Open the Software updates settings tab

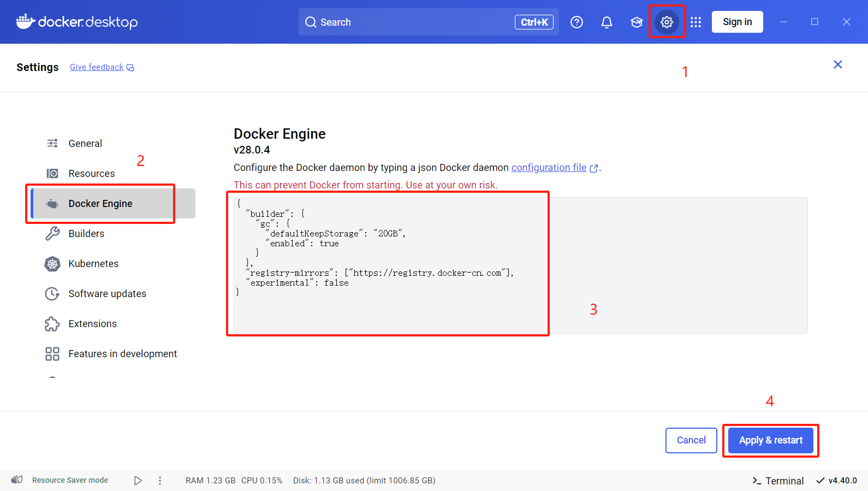pyautogui.click(x=113, y=293)
